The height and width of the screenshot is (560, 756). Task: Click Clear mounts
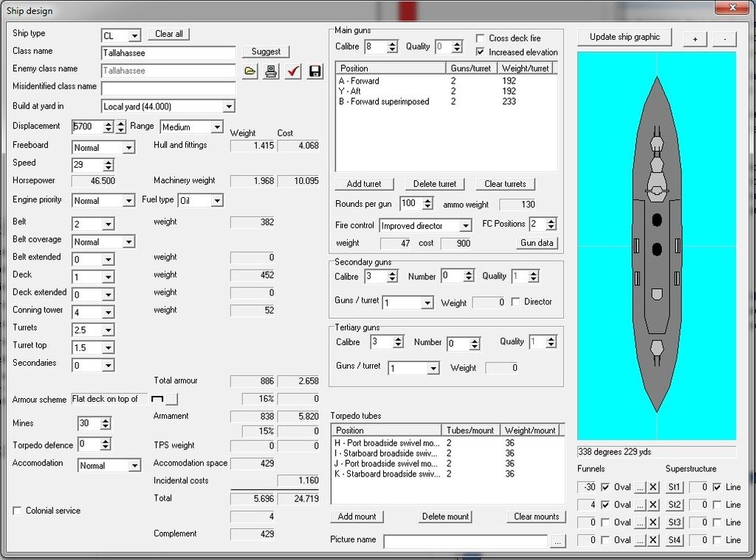click(536, 516)
